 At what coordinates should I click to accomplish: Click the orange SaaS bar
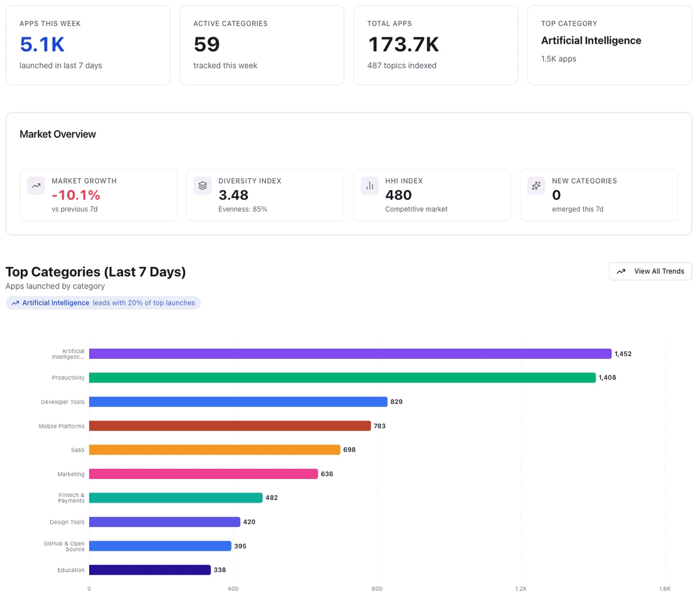(215, 450)
